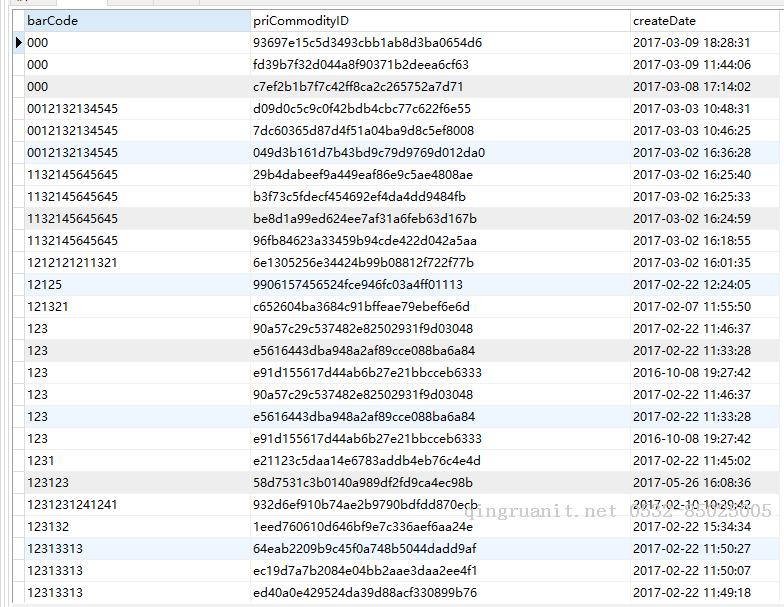Select date cell 2017-03-08 17:14:02
Viewport: 784px width, 607px height.
(691, 87)
